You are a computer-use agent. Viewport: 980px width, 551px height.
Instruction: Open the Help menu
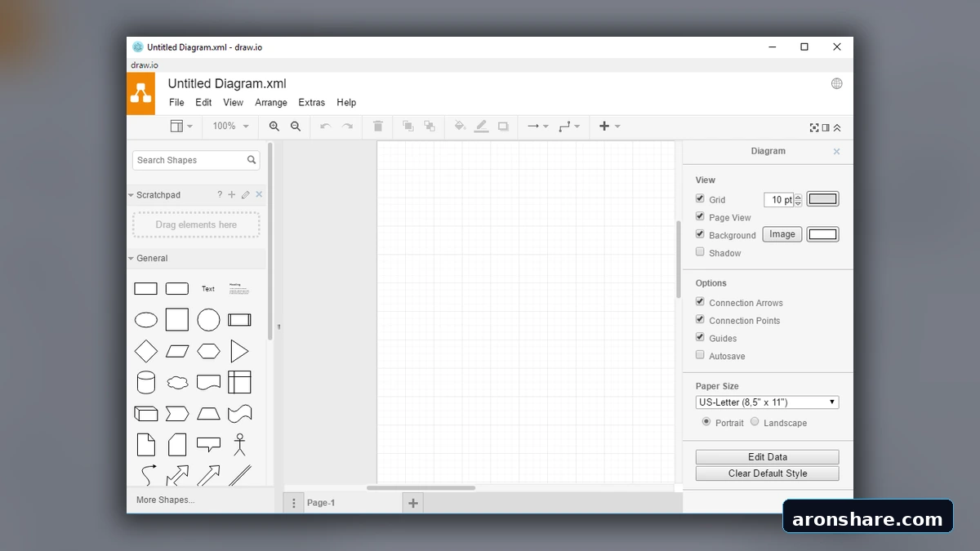point(346,103)
